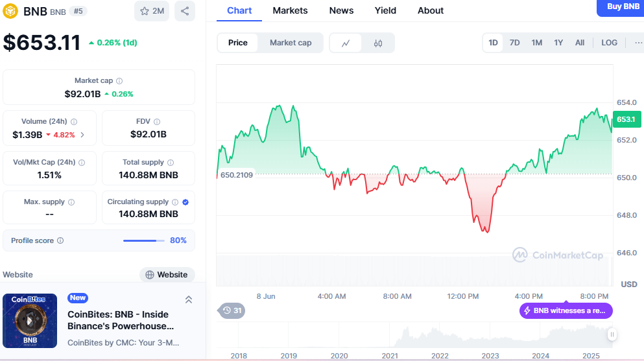Pause handle on chart range navigator
The image size is (644, 361).
coord(612,334)
